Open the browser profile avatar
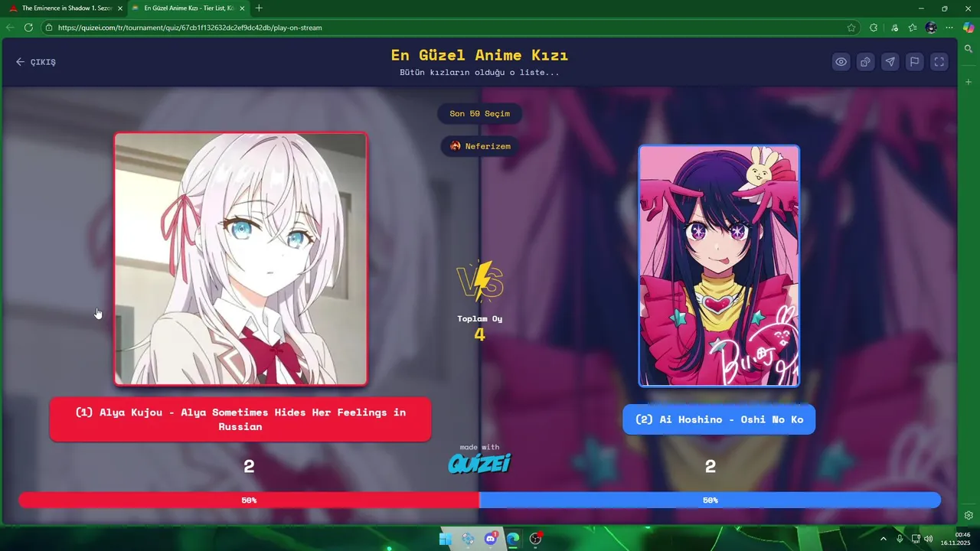The height and width of the screenshot is (551, 980). tap(931, 28)
